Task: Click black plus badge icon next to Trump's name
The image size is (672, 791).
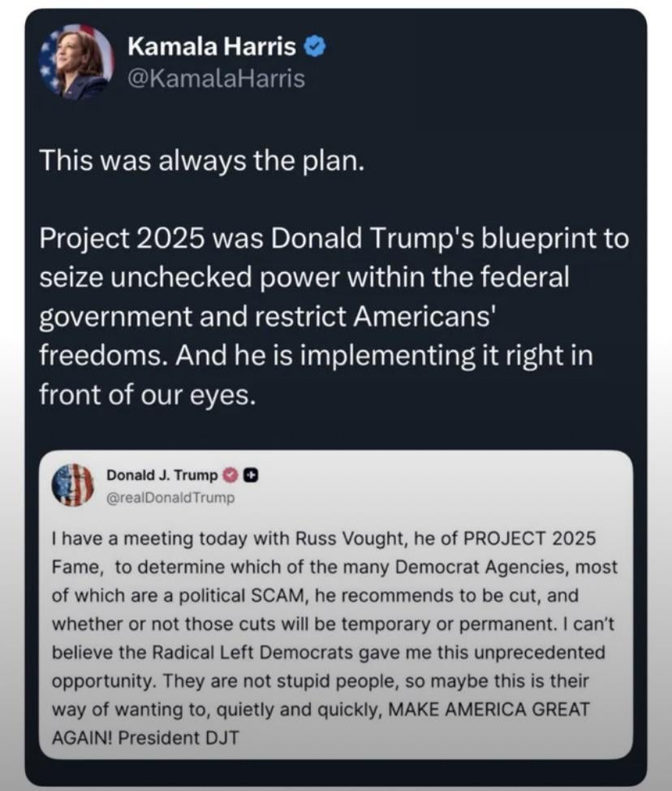Action: point(251,475)
